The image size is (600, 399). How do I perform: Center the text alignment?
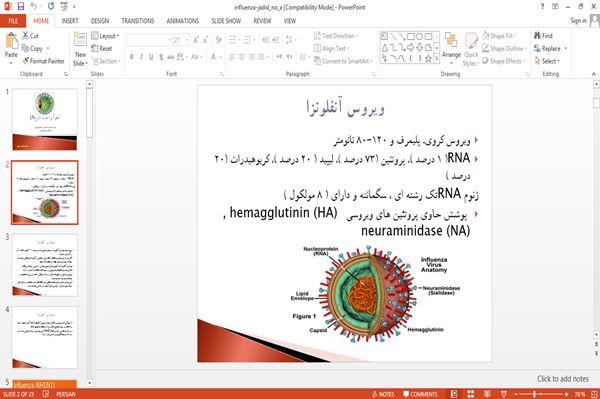[241, 57]
